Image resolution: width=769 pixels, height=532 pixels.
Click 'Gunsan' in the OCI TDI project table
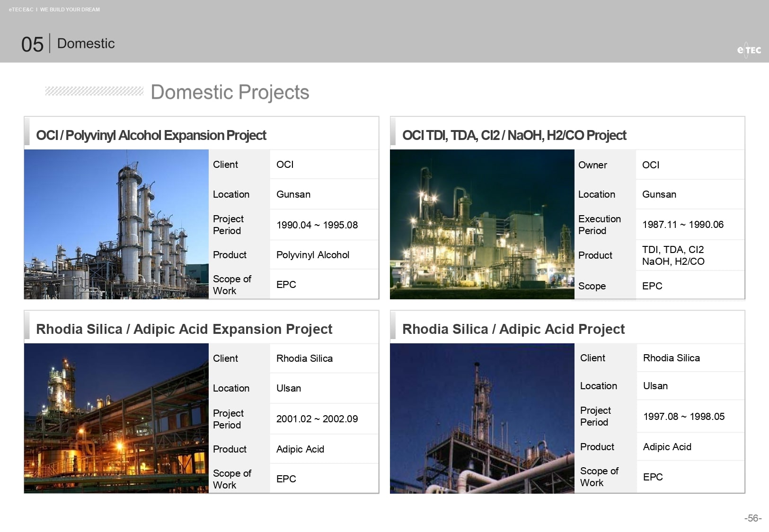tap(659, 194)
